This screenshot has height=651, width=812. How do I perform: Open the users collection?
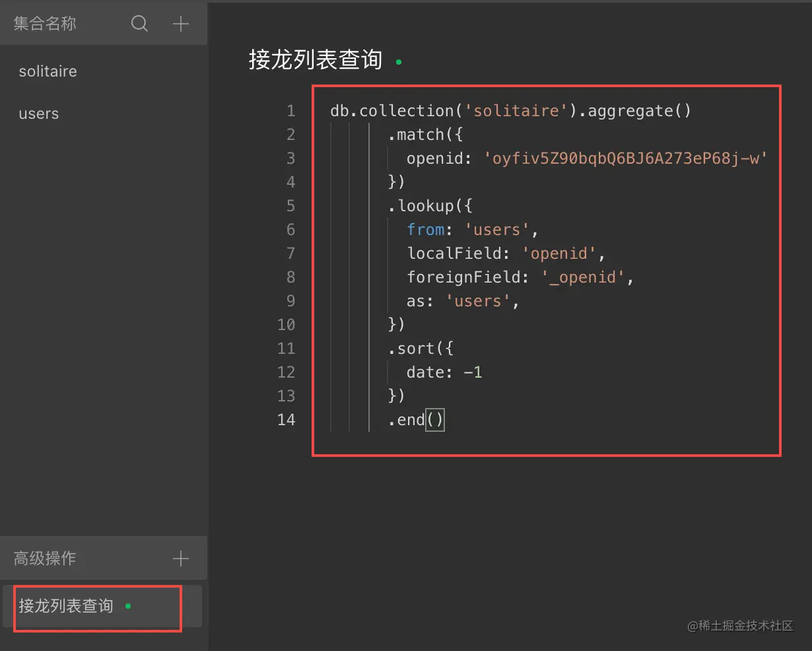point(38,114)
